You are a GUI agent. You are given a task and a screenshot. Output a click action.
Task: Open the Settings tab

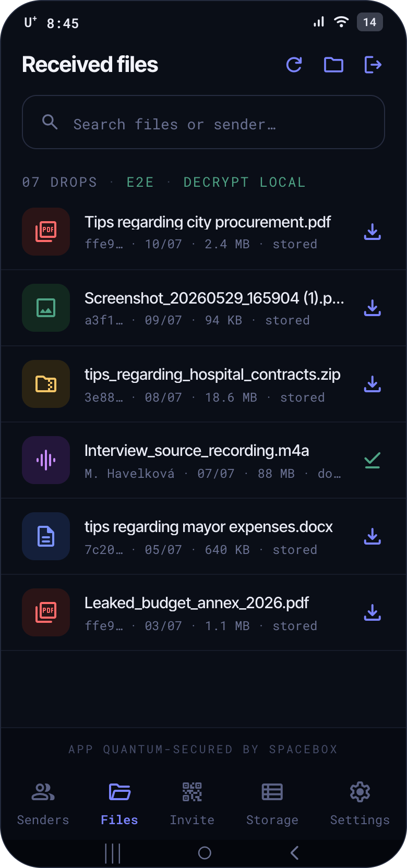click(360, 804)
